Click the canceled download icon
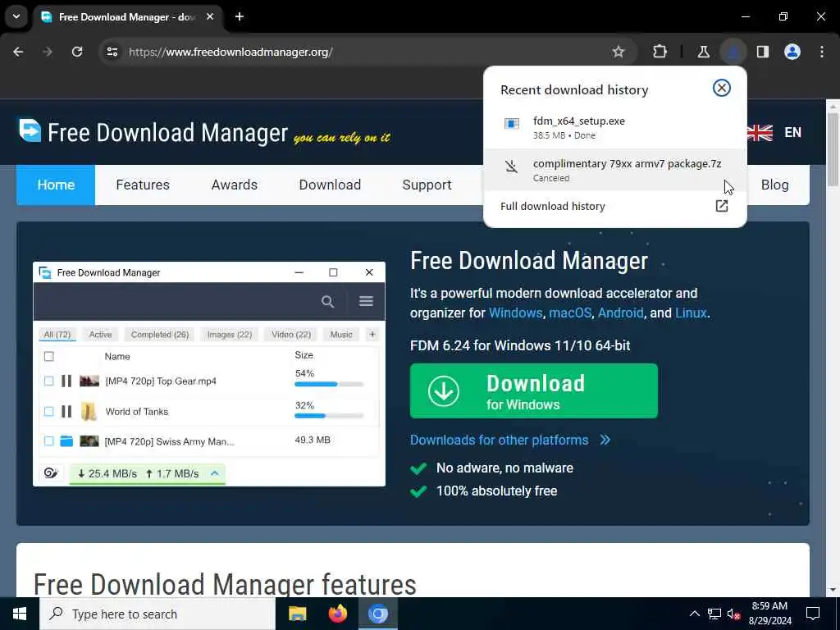The image size is (840, 630). coord(512,167)
